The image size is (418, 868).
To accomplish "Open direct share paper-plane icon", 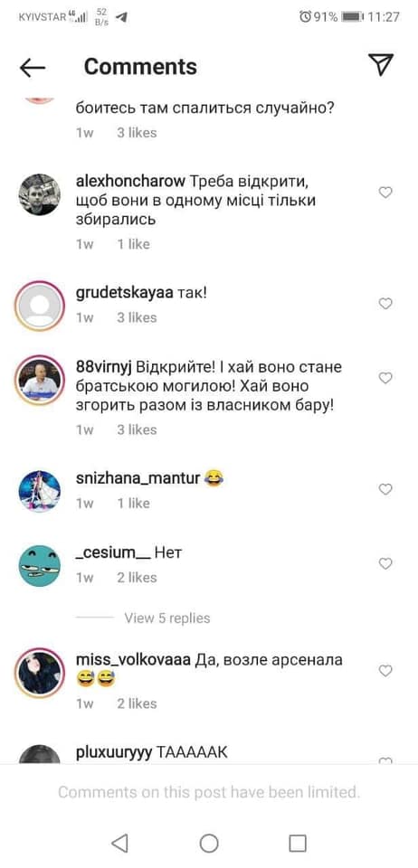I will click(381, 65).
